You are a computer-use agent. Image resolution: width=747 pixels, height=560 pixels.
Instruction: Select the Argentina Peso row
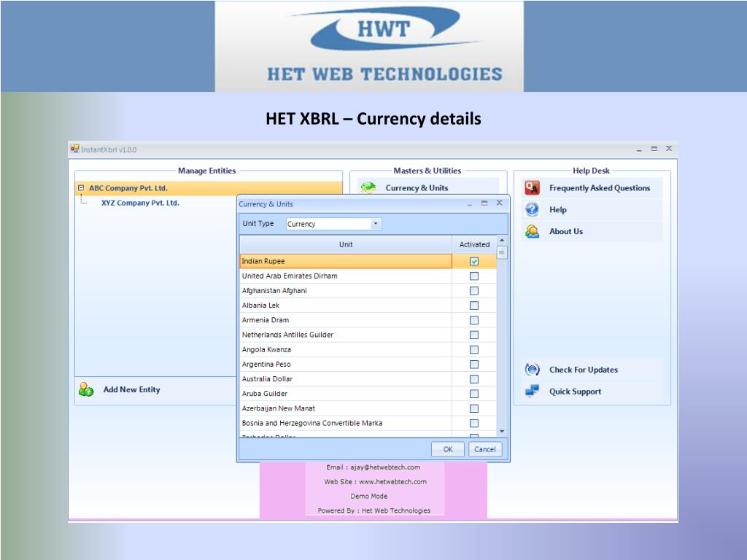(346, 365)
